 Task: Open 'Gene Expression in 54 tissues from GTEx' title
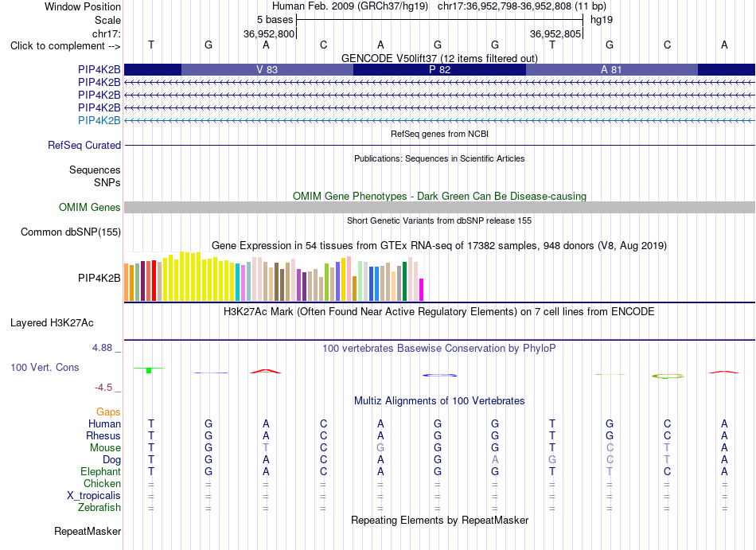click(439, 246)
